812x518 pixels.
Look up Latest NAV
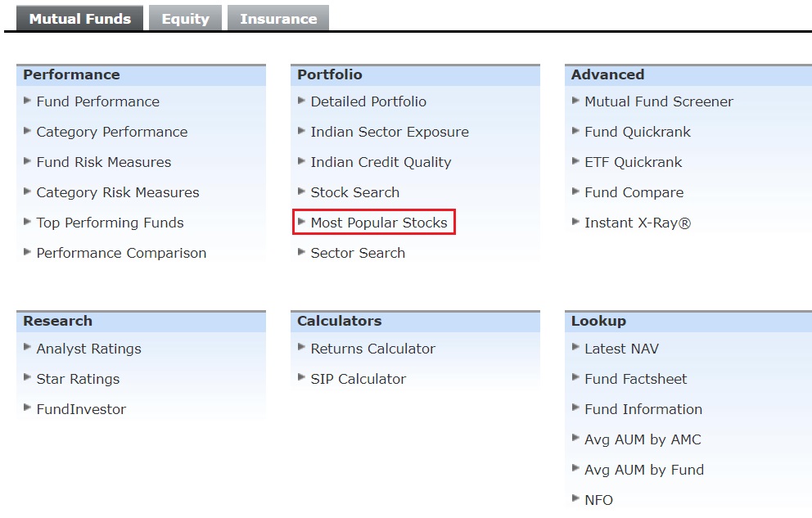[621, 349]
